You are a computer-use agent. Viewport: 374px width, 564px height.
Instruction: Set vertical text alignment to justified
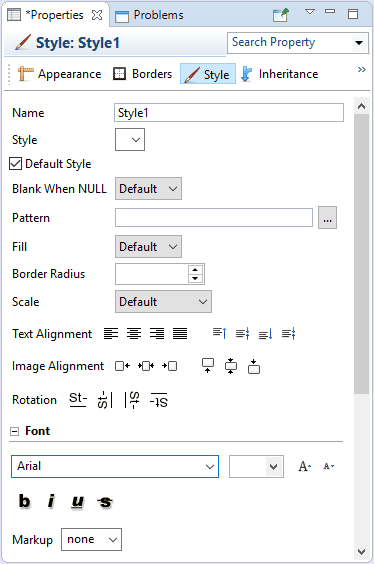[x=288, y=334]
